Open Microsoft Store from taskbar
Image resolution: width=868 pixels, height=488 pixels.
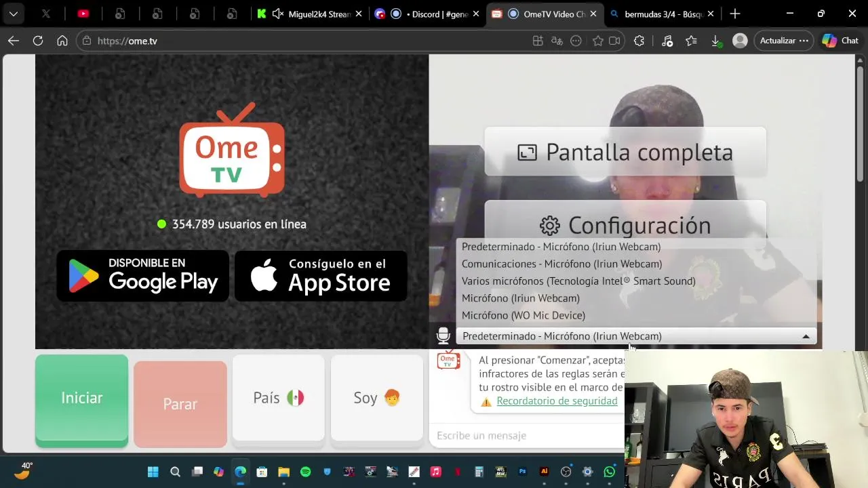tap(262, 472)
